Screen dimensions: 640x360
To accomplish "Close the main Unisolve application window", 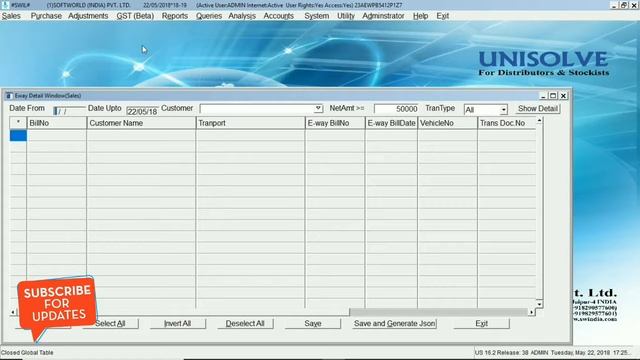I will point(634,5).
